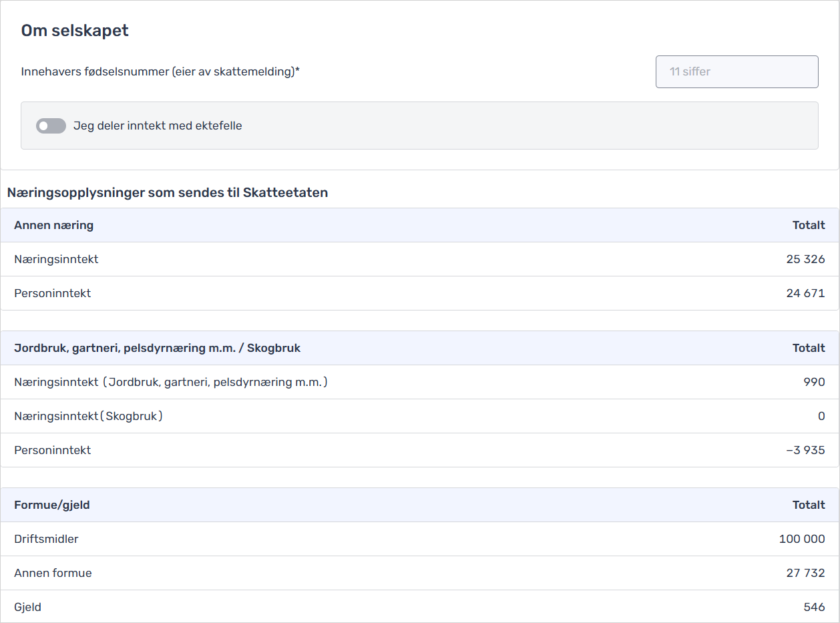Click the 'Næringsinntekt (Skogbruk)' row label
This screenshot has width=840, height=623.
coord(88,416)
